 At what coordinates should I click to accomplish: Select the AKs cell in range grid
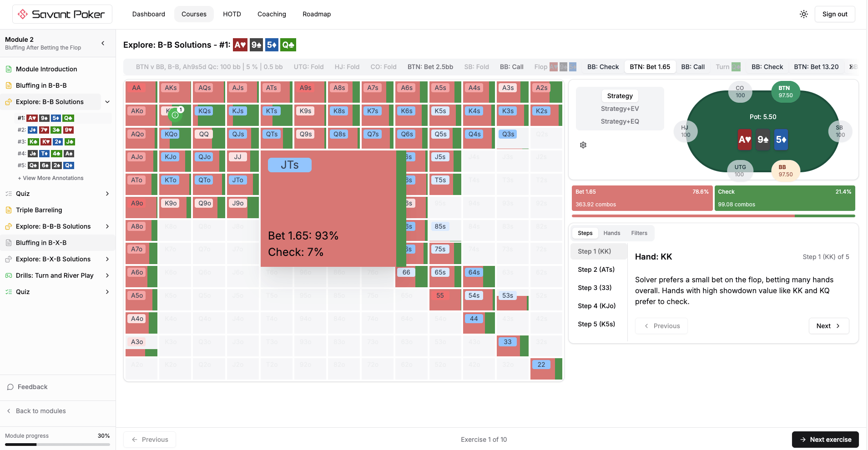point(175,92)
